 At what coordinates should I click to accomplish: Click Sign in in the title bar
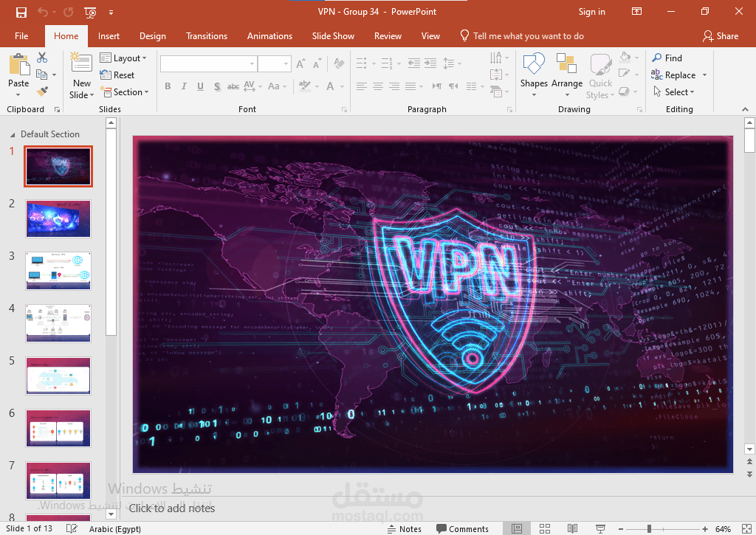click(x=591, y=12)
